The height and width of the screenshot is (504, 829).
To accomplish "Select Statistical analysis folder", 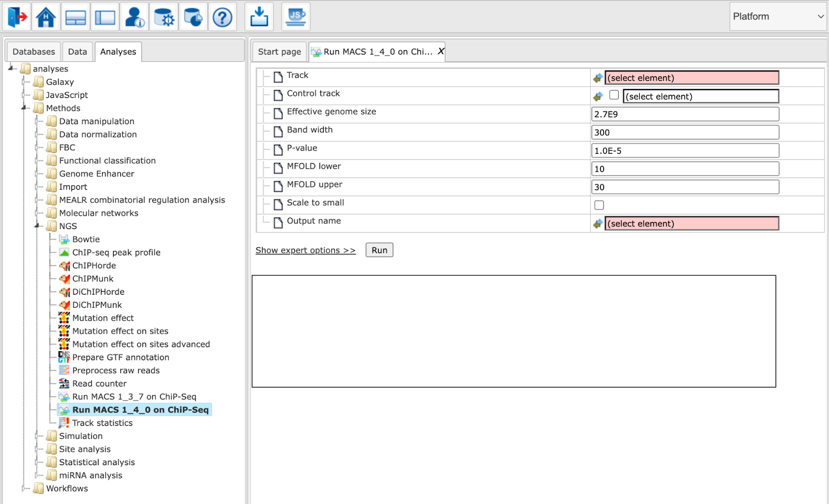I will [97, 463].
